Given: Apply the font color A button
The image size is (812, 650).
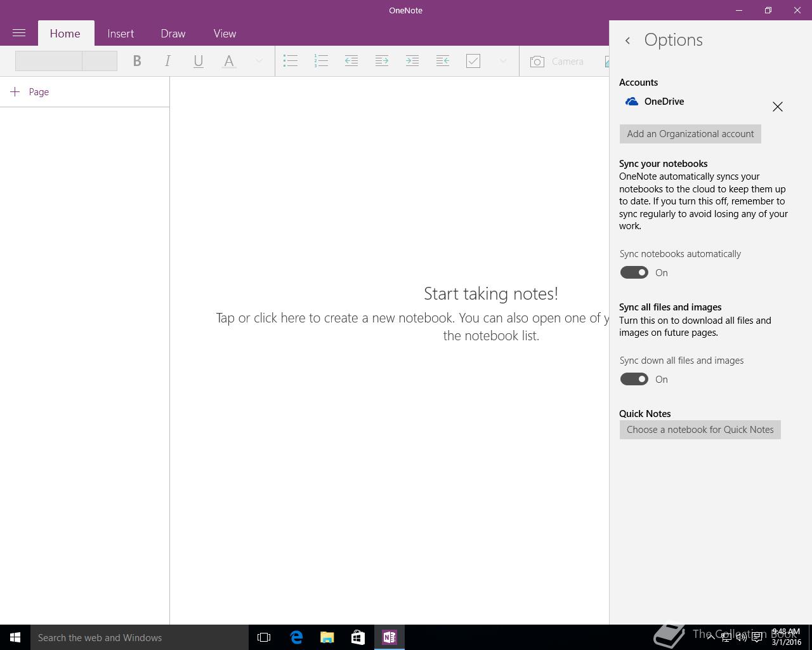Looking at the screenshot, I should (229, 61).
